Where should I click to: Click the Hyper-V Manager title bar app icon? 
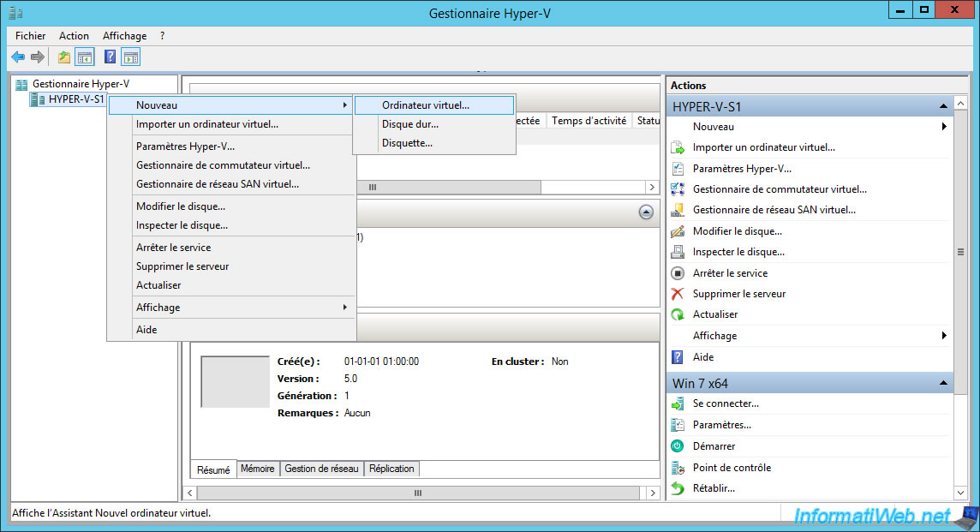15,13
